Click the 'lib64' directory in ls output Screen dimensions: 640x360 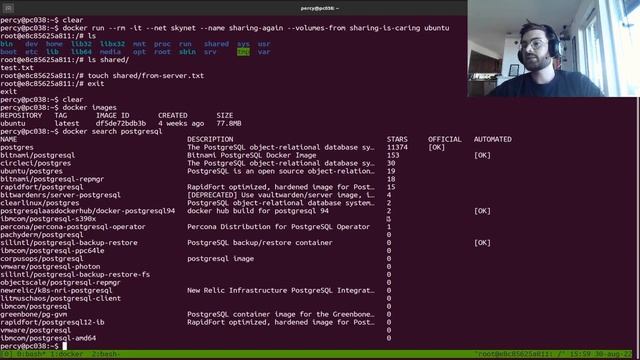coord(81,52)
